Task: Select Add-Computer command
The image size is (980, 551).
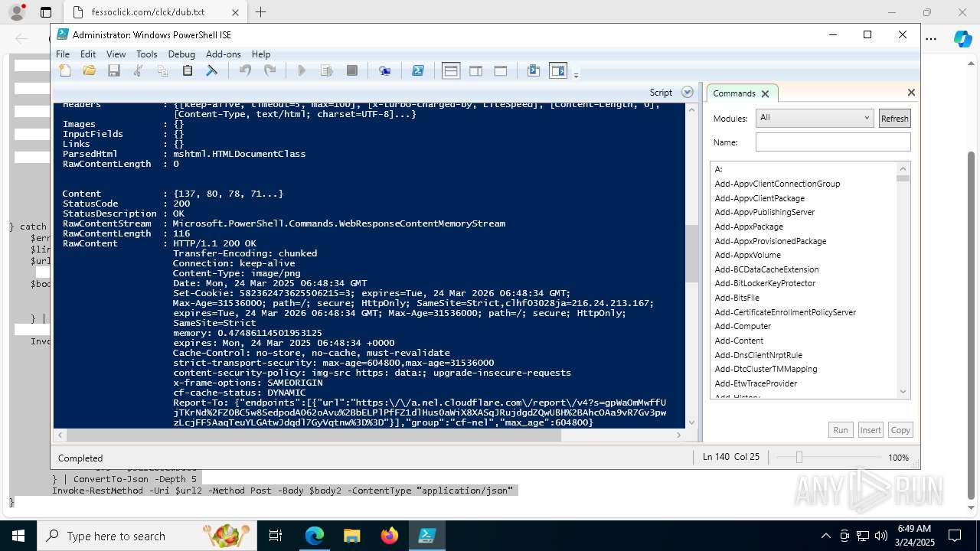Action: 743,326
